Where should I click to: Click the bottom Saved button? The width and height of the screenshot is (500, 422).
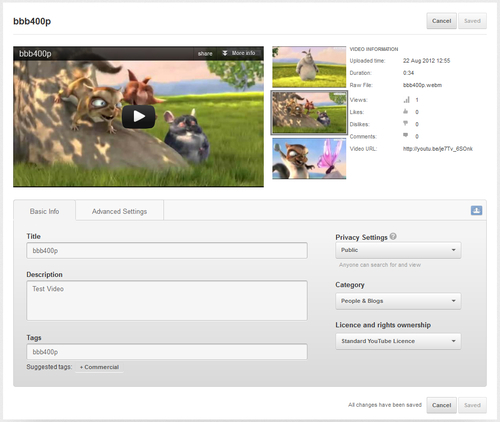(x=472, y=405)
